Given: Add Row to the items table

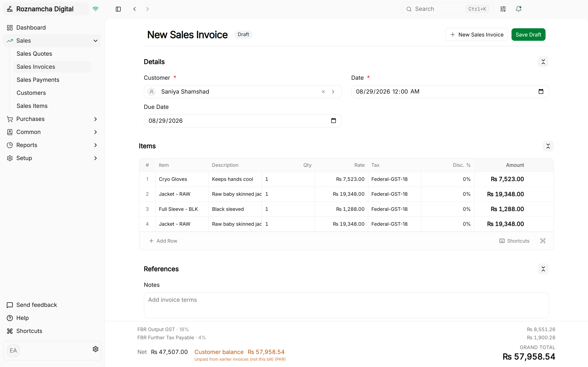Looking at the screenshot, I should (x=163, y=241).
